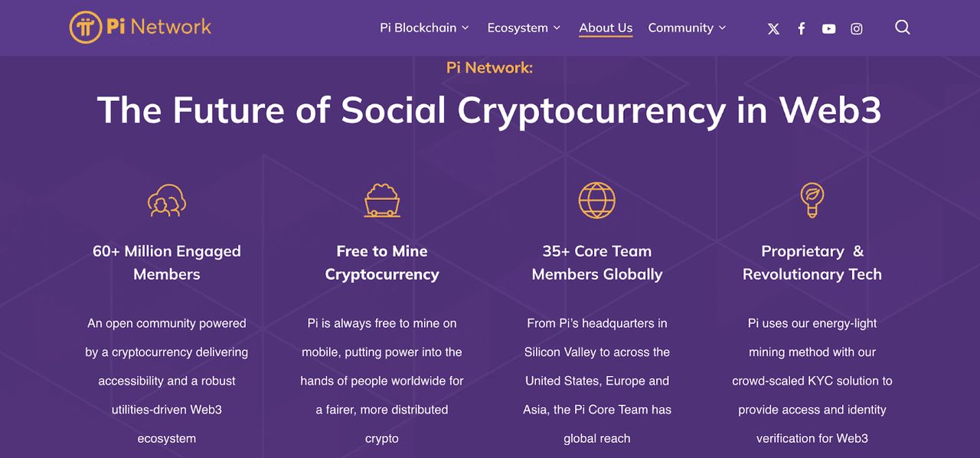The width and height of the screenshot is (980, 458).
Task: Open Pi Network's YouTube channel
Action: 828,28
